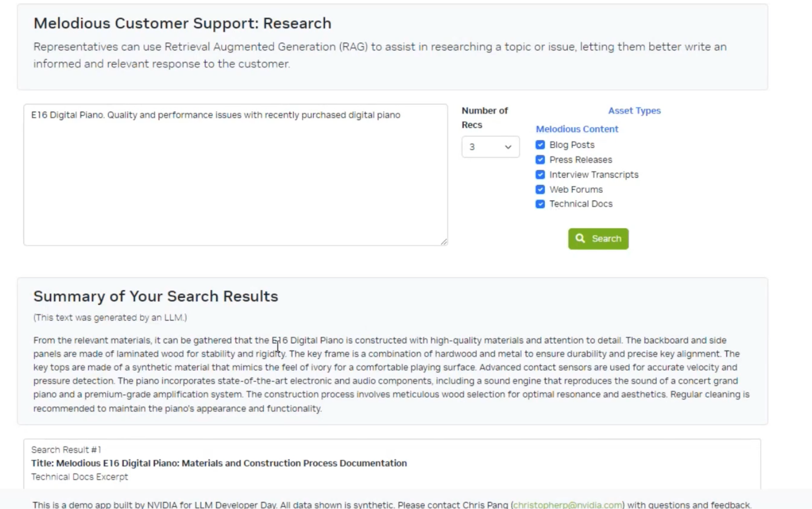Screen dimensions: 812x509
Task: Click inside the E16 Digital Piano query textbox
Action: (x=235, y=175)
